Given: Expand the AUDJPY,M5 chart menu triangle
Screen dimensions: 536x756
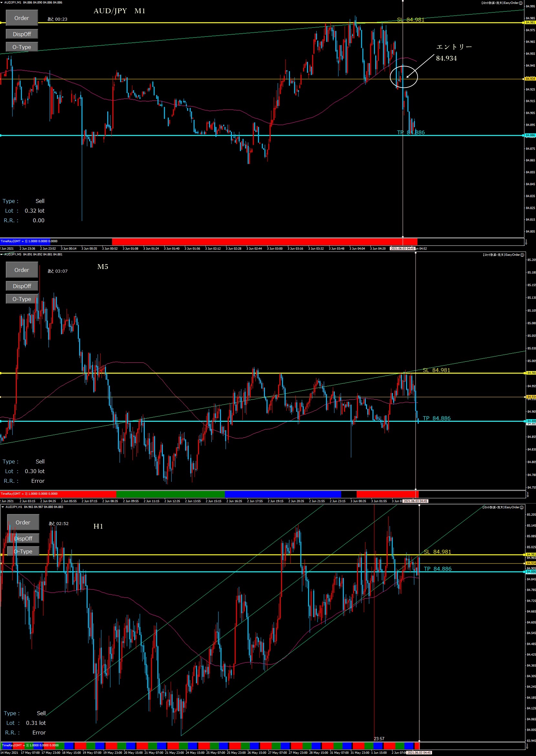Looking at the screenshot, I should click(2, 255).
